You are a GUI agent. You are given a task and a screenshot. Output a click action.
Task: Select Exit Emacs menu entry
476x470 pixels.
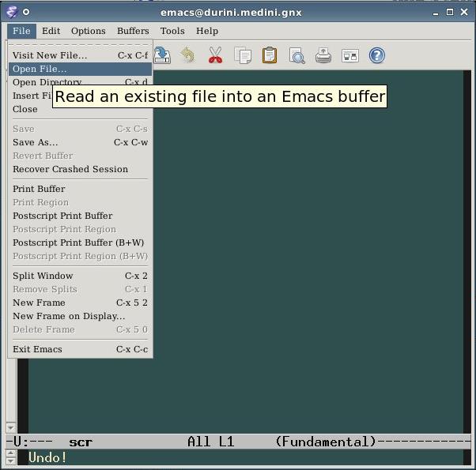coord(80,349)
